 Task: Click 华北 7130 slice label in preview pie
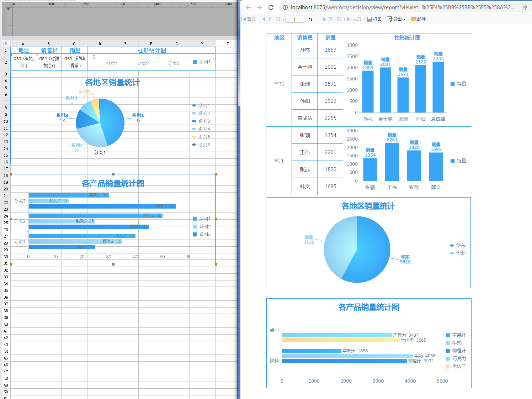click(309, 240)
